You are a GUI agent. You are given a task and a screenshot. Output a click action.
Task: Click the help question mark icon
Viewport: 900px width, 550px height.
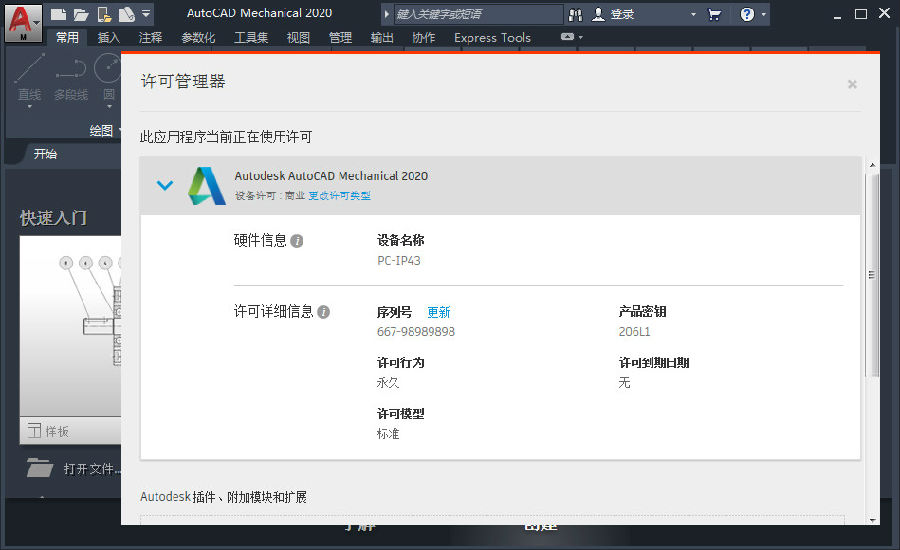tap(747, 14)
